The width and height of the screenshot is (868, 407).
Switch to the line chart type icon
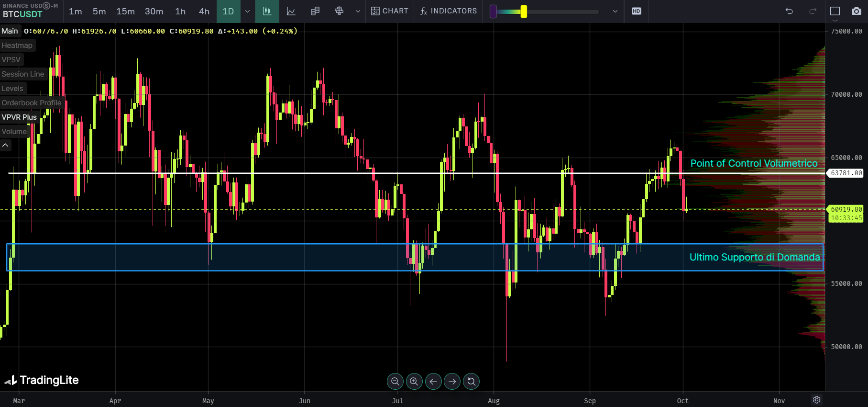pos(291,11)
